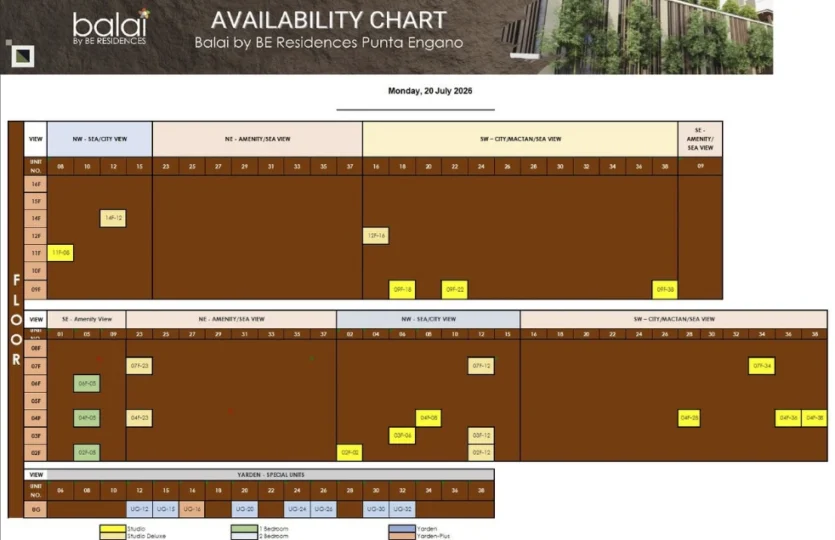Click the 'NW - SEA/CITY VIEW' header in upper table
Screen dimensions: 835x540
pyautogui.click(x=100, y=139)
